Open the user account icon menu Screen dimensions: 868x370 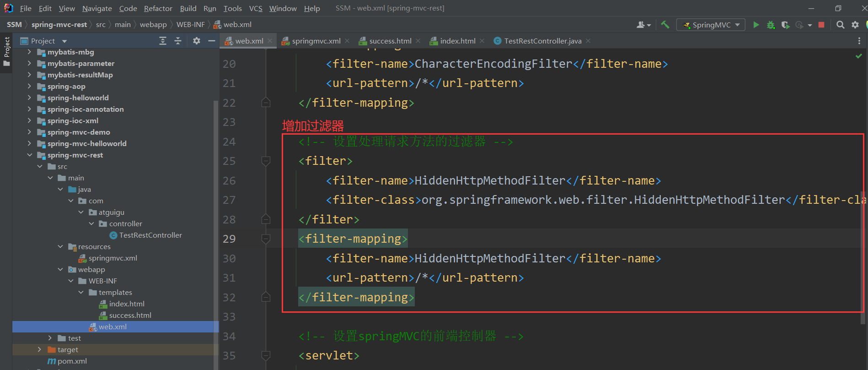[643, 25]
